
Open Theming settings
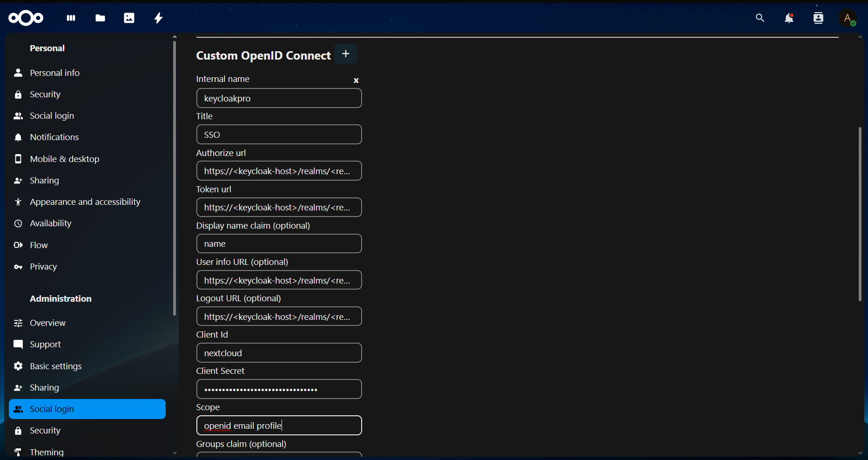coord(87,452)
